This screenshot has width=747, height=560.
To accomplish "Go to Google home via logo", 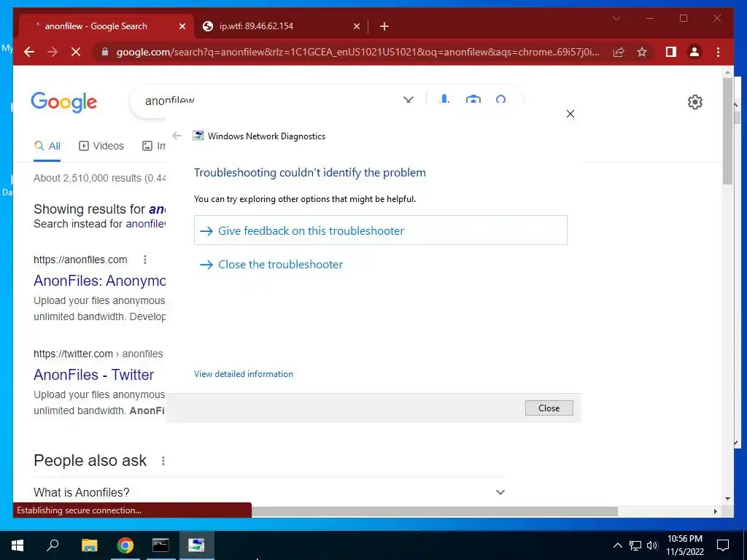I will (64, 102).
